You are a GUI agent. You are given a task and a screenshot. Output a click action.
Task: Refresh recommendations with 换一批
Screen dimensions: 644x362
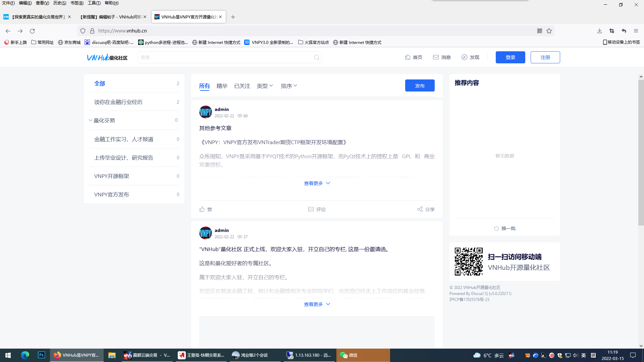(x=505, y=228)
